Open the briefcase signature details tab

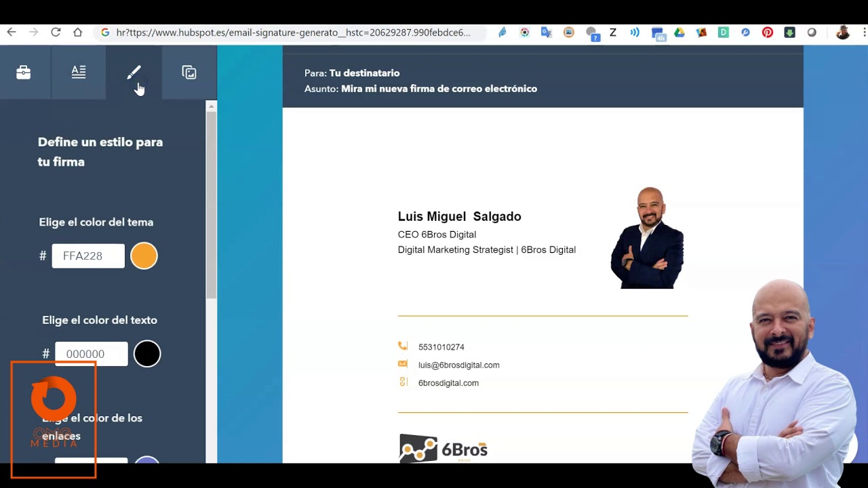24,73
